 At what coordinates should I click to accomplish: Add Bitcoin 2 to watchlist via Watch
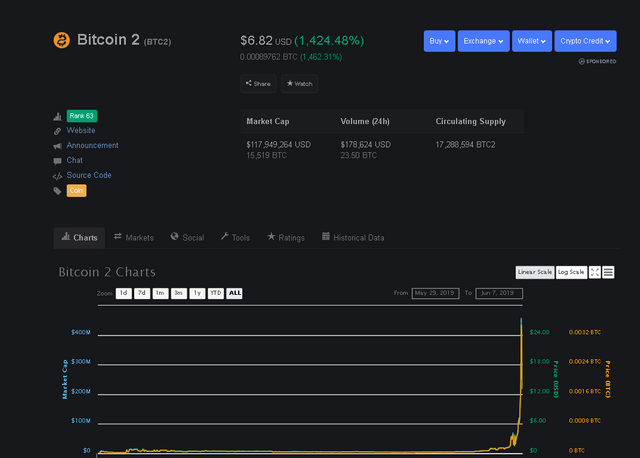(300, 84)
